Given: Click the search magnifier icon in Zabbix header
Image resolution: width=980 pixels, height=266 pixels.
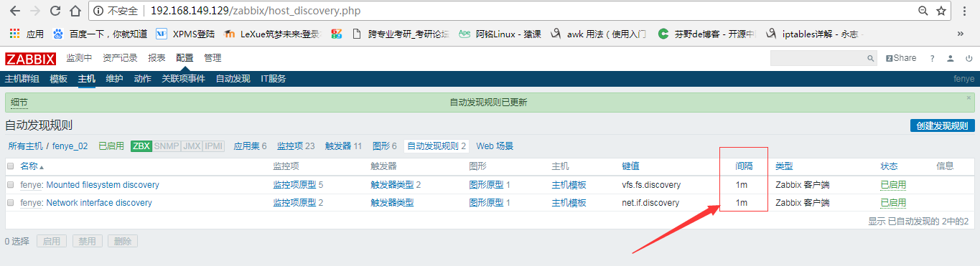Looking at the screenshot, I should (871, 59).
